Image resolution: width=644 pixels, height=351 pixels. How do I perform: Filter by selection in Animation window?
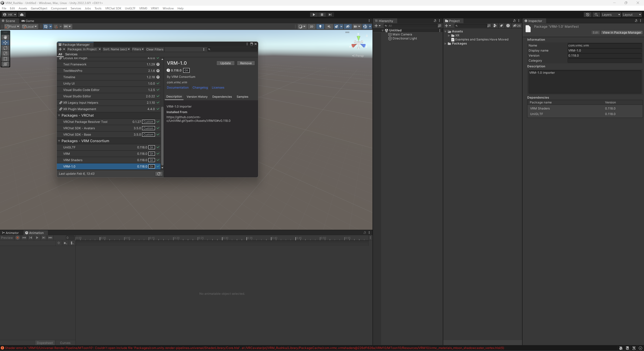(x=59, y=243)
